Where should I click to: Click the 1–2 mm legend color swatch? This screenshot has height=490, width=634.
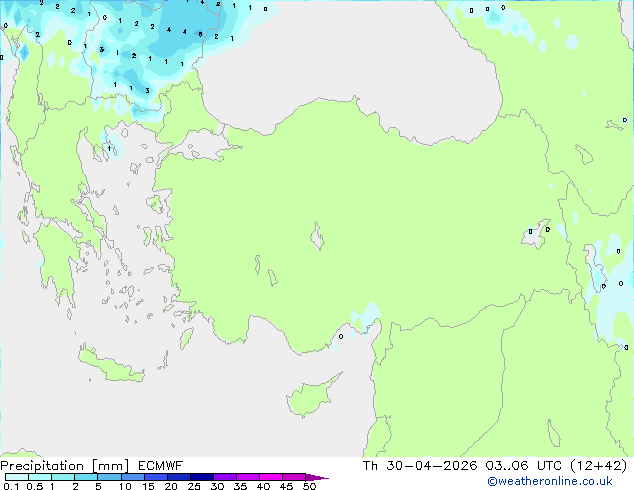coord(63,477)
